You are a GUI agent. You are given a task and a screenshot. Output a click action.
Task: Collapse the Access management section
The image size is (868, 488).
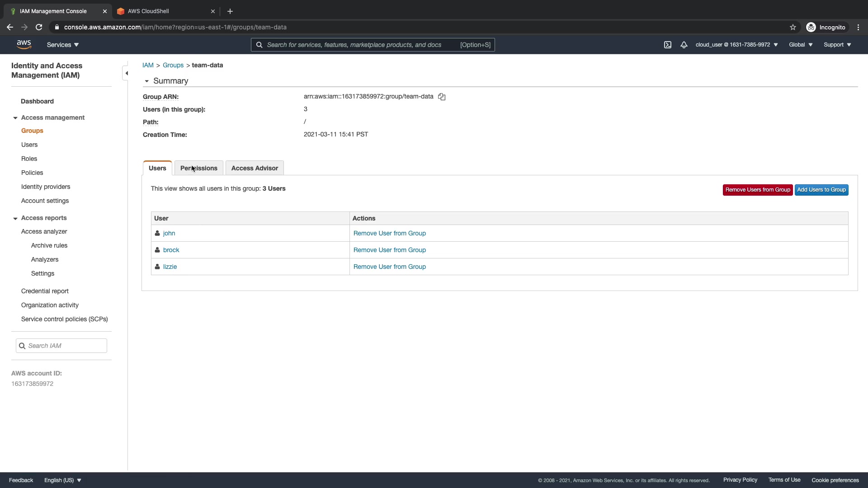15,118
